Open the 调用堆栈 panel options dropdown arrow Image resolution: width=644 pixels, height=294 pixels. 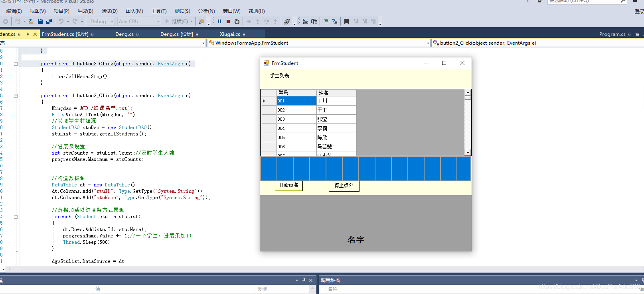[636, 280]
